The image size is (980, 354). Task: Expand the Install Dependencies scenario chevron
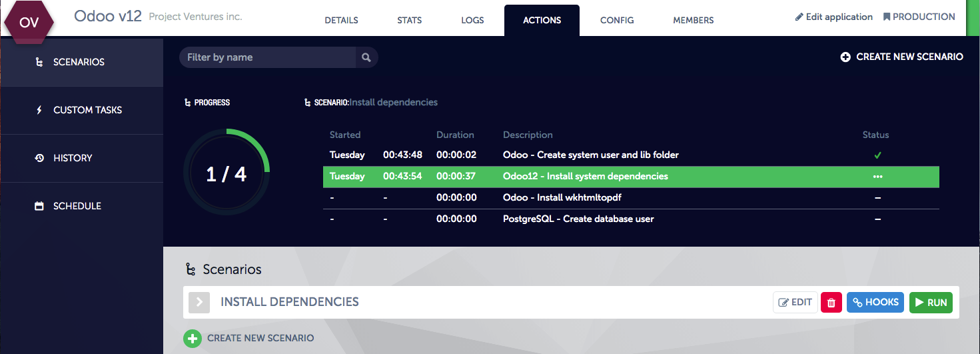click(199, 303)
